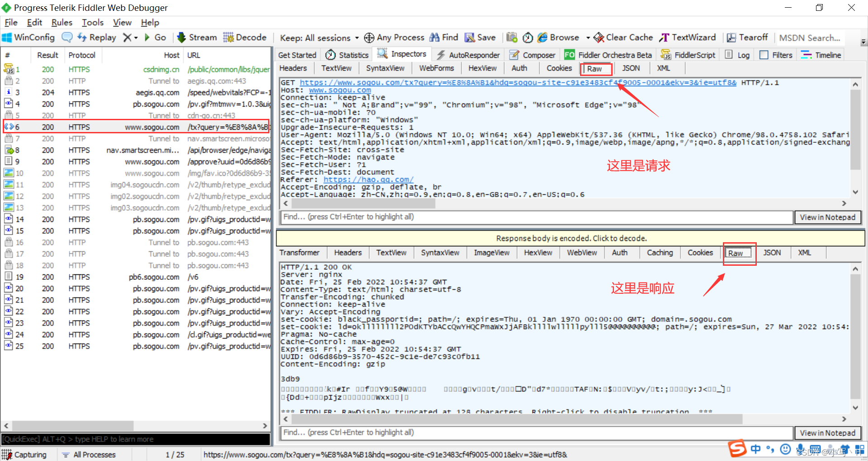The width and height of the screenshot is (868, 461).
Task: Click response pane Find input field
Action: 537,433
